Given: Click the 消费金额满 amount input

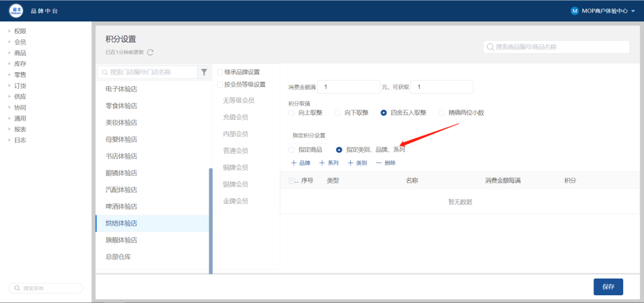Looking at the screenshot, I should (349, 86).
